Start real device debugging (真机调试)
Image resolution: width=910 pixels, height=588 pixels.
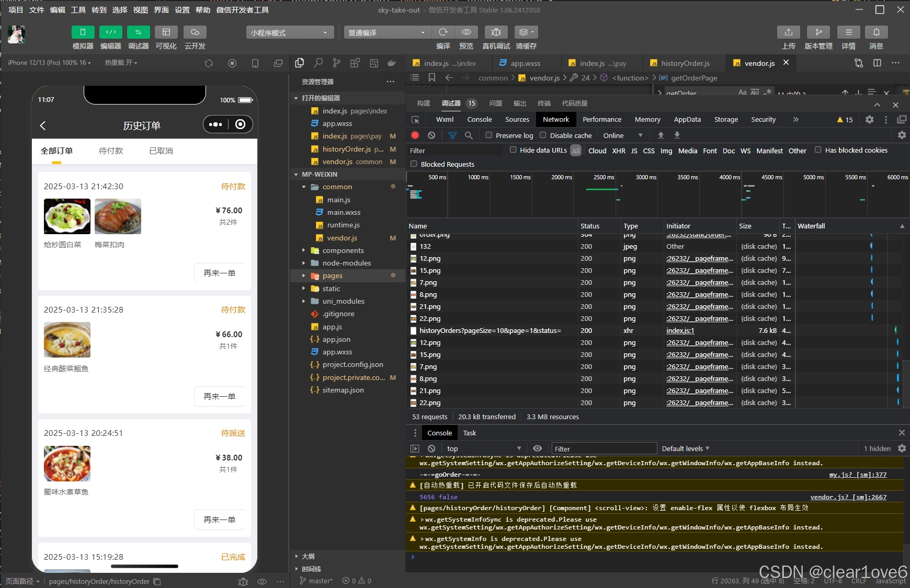click(496, 32)
